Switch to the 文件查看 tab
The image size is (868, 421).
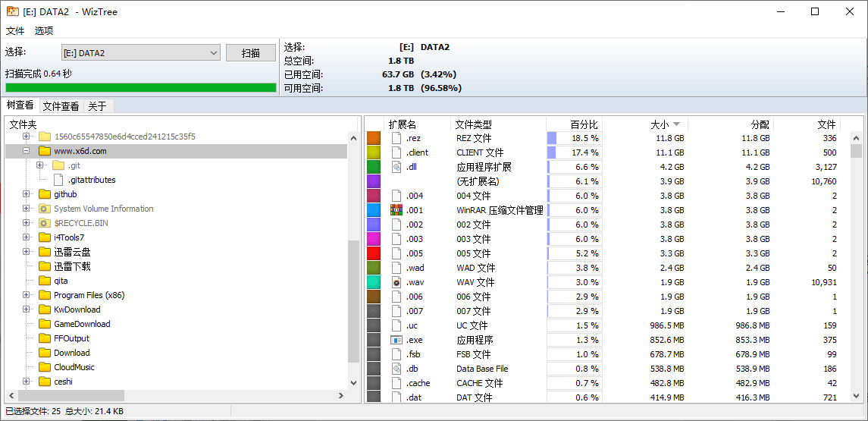click(x=61, y=106)
